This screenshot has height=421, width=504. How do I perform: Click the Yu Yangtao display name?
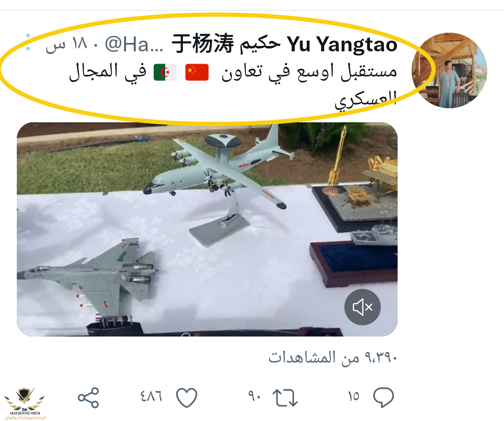[x=342, y=44]
